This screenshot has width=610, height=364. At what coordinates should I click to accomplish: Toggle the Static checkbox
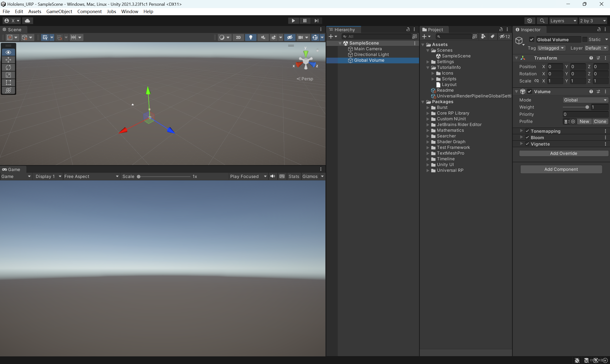click(585, 40)
